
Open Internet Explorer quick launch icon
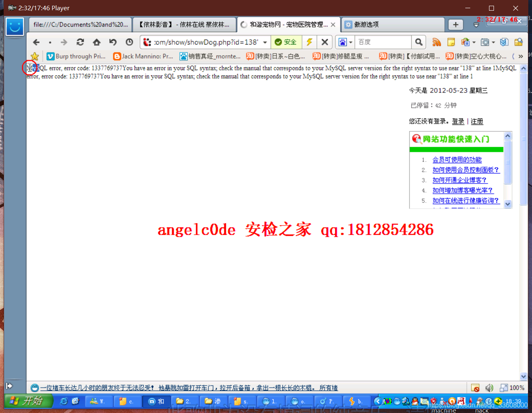point(64,401)
